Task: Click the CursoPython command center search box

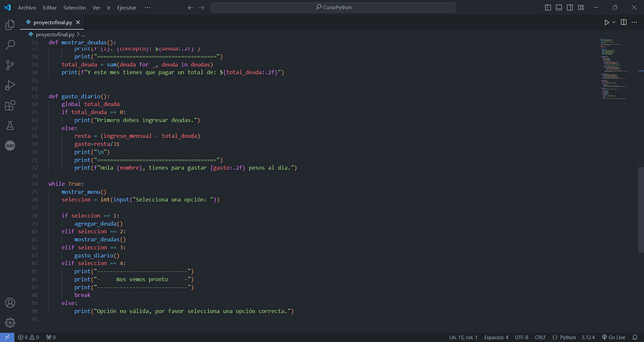Action: [333, 7]
